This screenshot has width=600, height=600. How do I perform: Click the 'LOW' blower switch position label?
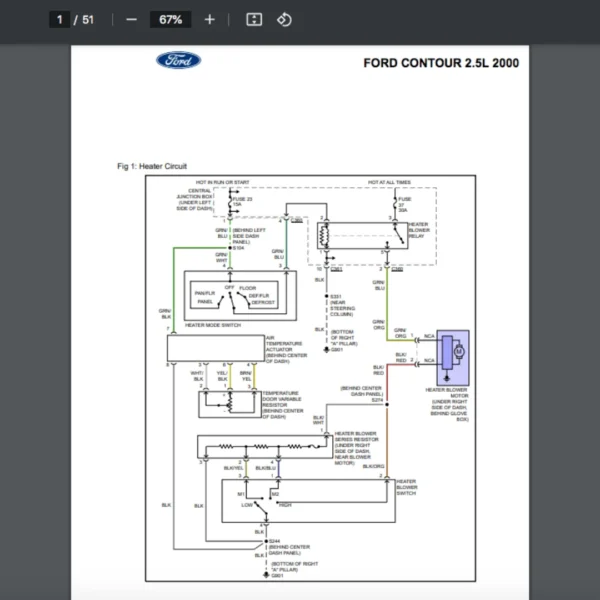pos(247,505)
